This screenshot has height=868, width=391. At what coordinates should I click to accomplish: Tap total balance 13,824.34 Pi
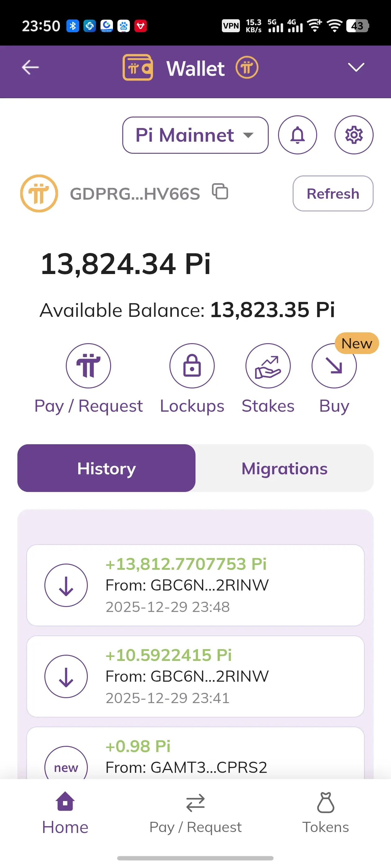click(125, 264)
